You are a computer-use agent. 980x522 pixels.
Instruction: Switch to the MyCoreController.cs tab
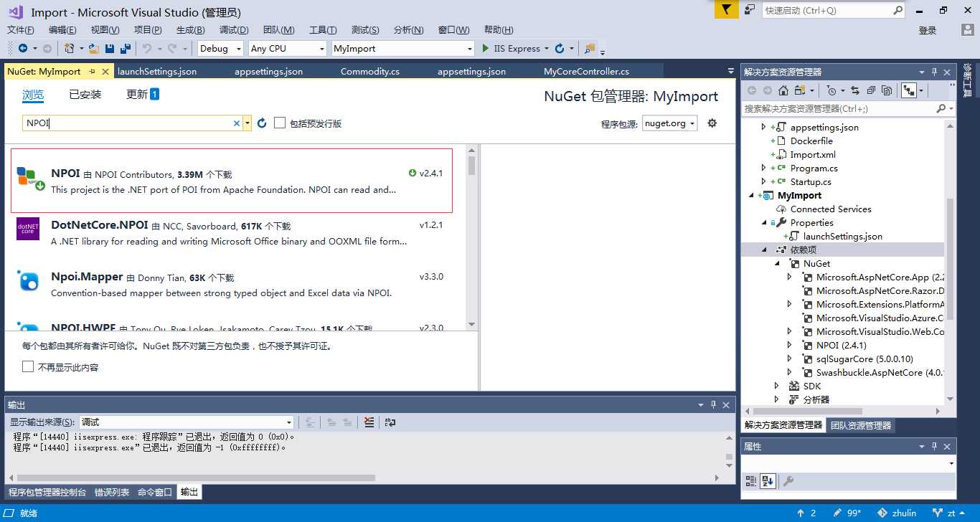pyautogui.click(x=586, y=72)
